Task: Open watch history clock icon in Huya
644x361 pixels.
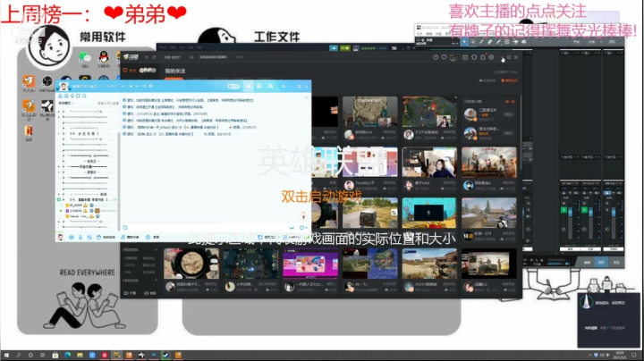Action: click(436, 57)
